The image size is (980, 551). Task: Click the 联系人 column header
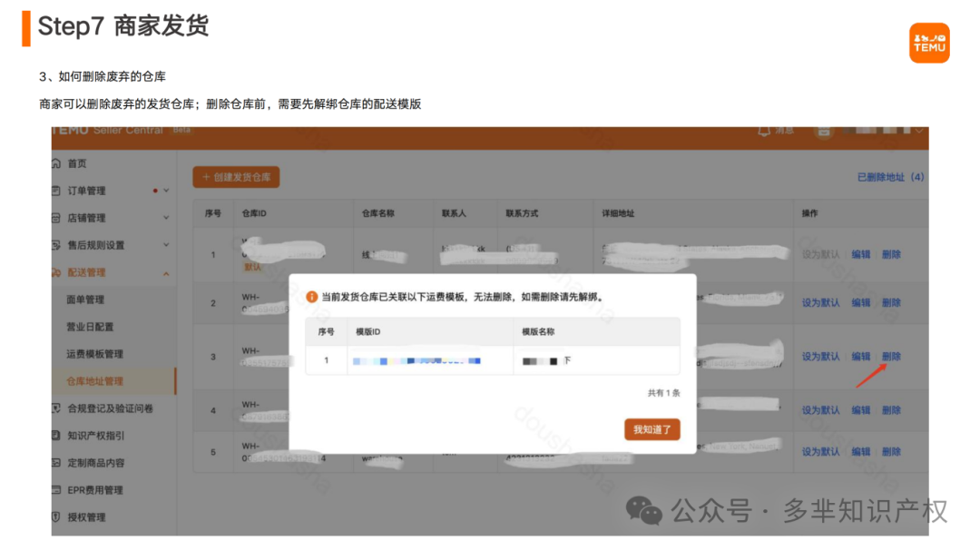point(454,213)
